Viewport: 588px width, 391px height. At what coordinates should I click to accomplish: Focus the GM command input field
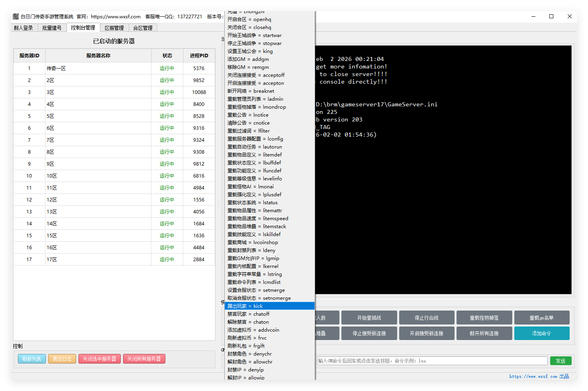click(432, 361)
